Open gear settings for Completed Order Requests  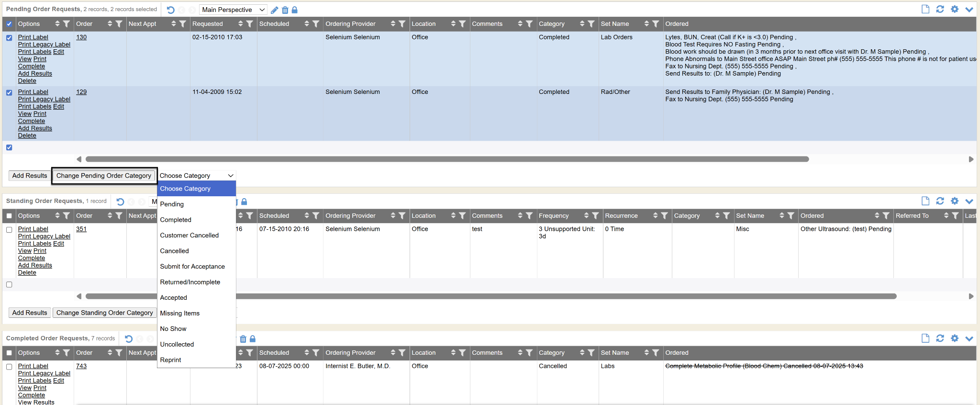[x=955, y=338]
